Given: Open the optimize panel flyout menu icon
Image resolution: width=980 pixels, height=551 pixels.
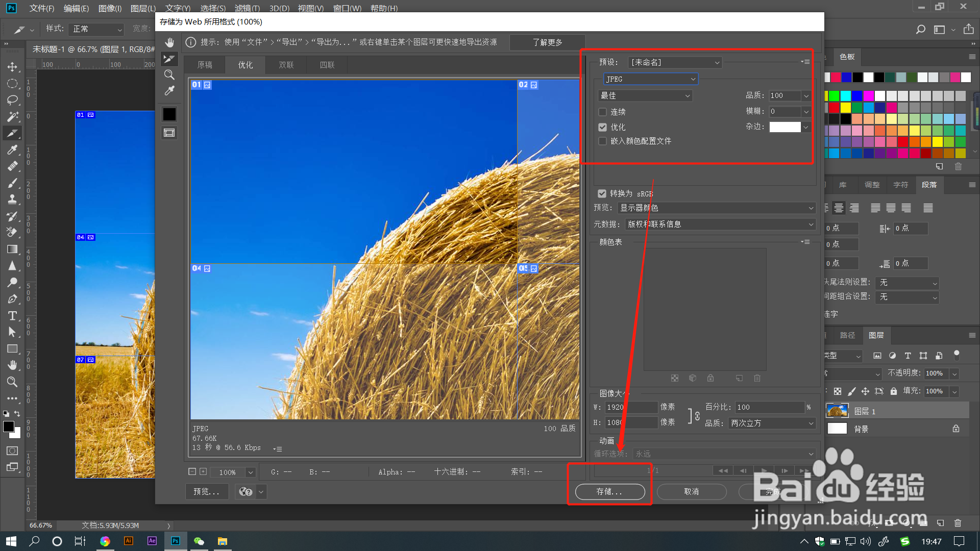Looking at the screenshot, I should point(806,62).
